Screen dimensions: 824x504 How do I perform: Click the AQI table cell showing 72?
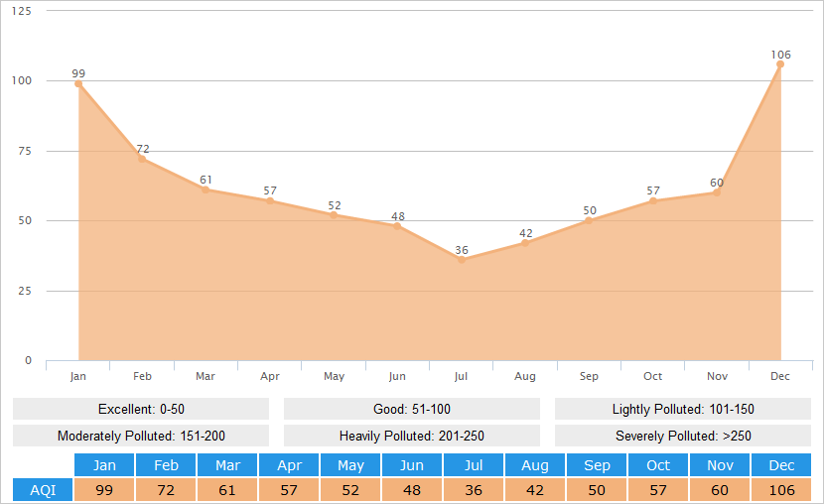pos(166,490)
